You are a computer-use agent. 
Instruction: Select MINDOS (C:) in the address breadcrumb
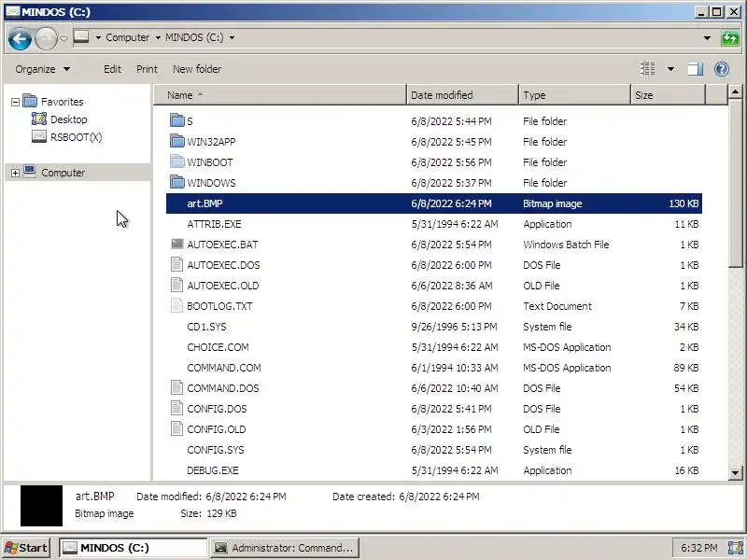194,37
